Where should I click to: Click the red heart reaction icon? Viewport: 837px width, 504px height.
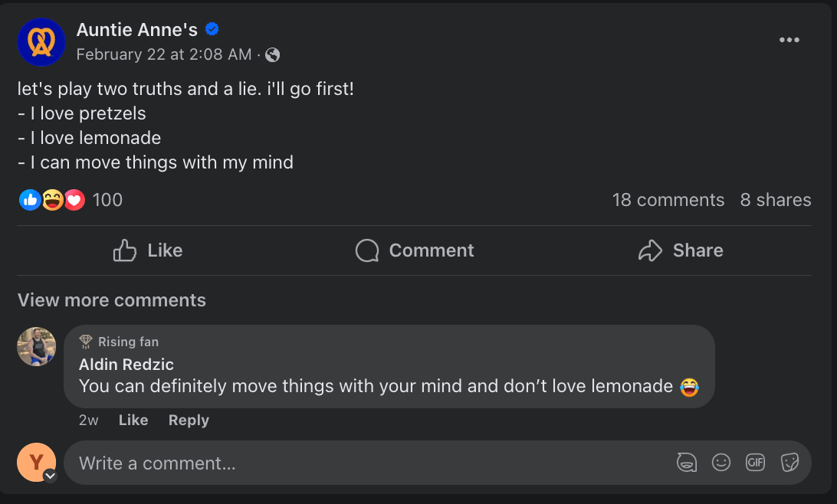(x=74, y=200)
